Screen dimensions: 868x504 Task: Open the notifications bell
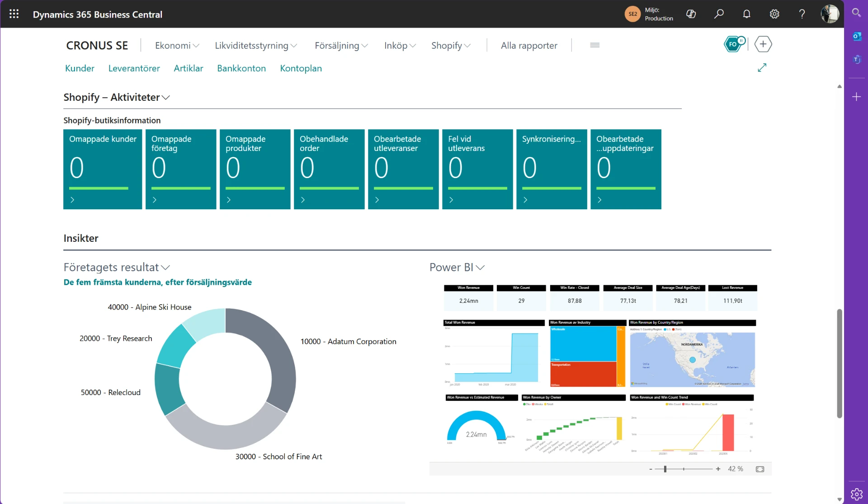tap(746, 14)
